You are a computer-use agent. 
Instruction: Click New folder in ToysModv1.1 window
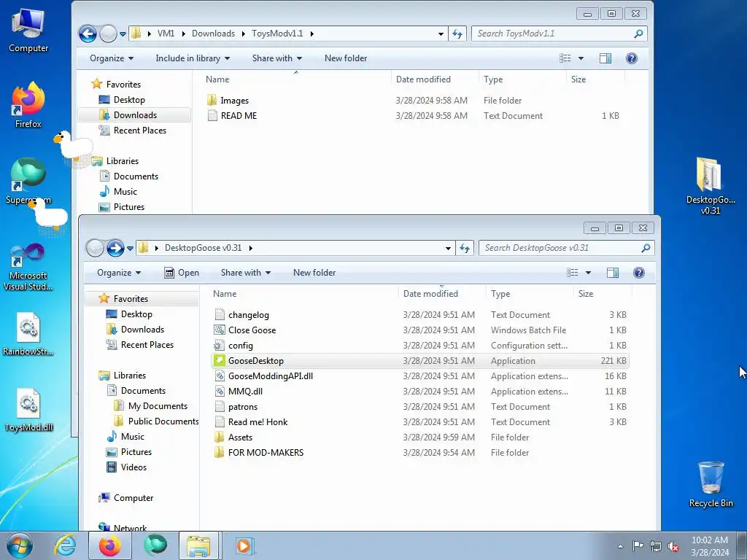(x=346, y=58)
